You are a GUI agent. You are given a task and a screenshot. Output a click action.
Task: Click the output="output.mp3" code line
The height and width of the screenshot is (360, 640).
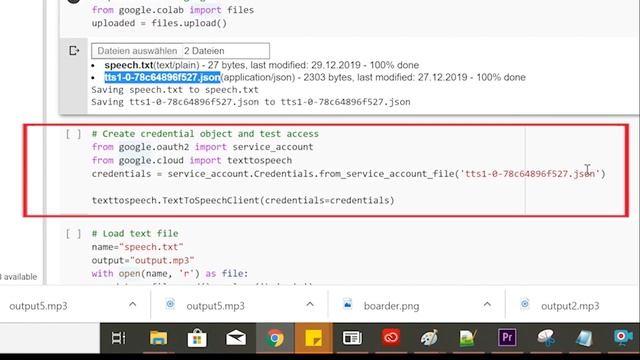pyautogui.click(x=143, y=260)
